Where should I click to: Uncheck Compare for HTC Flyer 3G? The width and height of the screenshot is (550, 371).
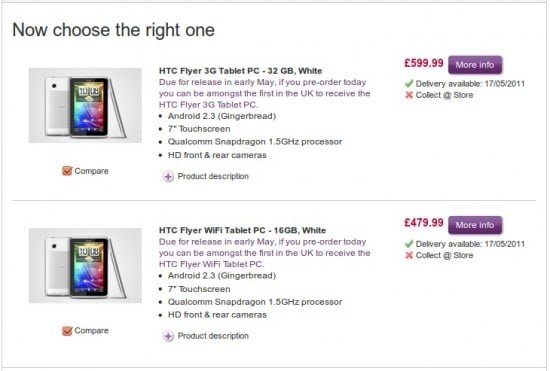tap(67, 171)
